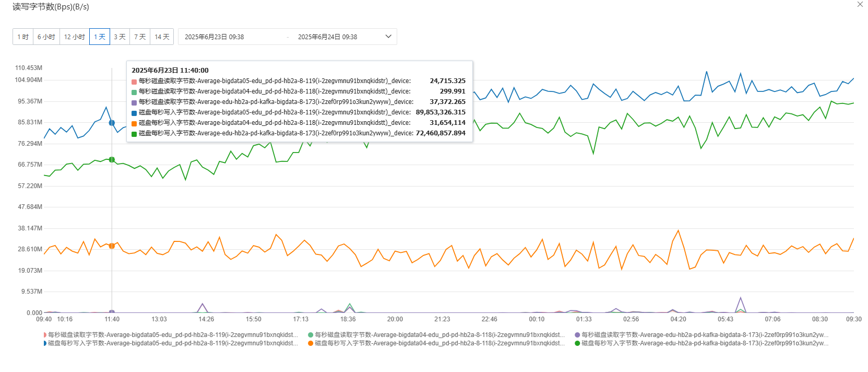The height and width of the screenshot is (372, 868).
Task: Click the blue data point at 11:40
Action: coord(112,123)
